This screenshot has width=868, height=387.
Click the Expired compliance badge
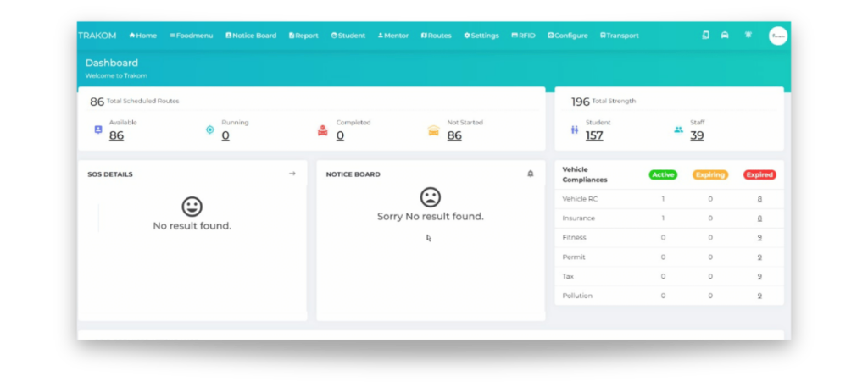pyautogui.click(x=759, y=174)
